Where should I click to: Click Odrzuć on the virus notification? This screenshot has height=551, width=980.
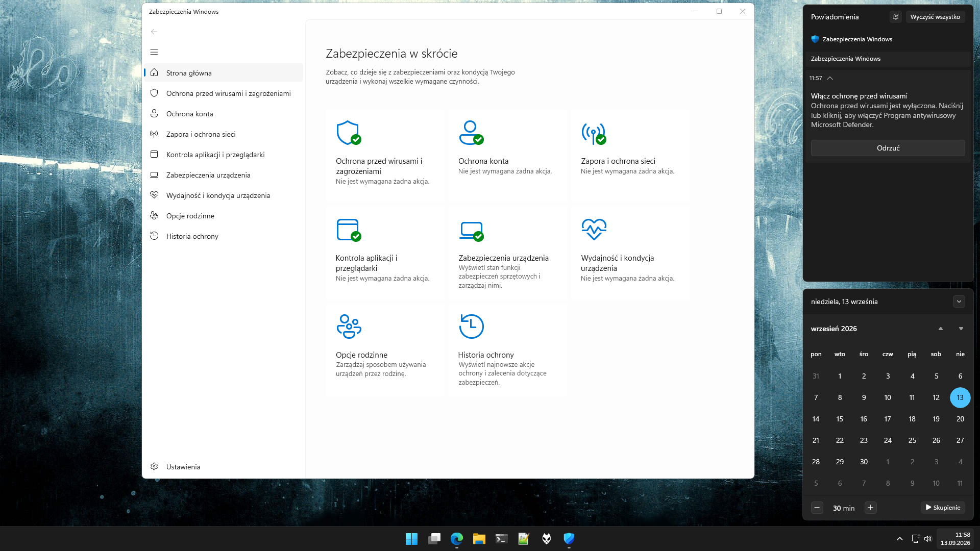tap(888, 148)
